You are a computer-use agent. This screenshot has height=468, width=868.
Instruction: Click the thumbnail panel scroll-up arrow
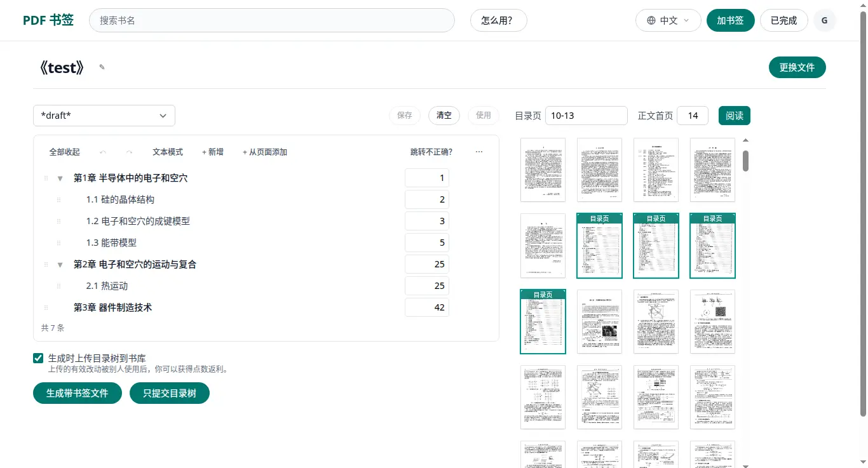(x=745, y=140)
